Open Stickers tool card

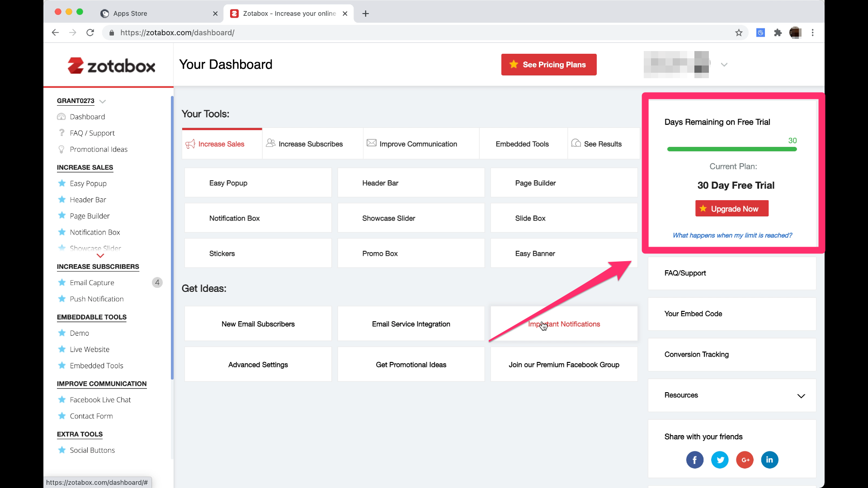[x=258, y=253]
